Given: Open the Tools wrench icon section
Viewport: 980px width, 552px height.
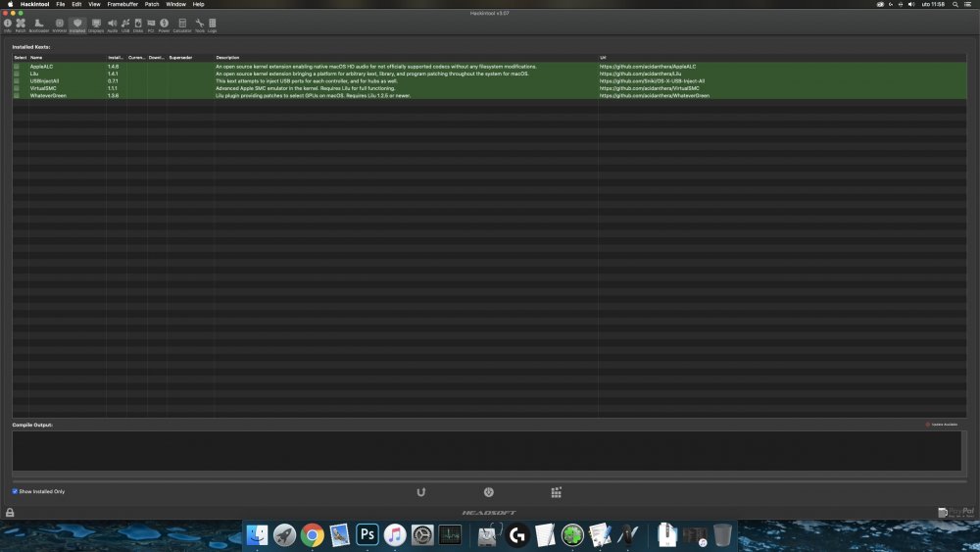Looking at the screenshot, I should pyautogui.click(x=199, y=25).
